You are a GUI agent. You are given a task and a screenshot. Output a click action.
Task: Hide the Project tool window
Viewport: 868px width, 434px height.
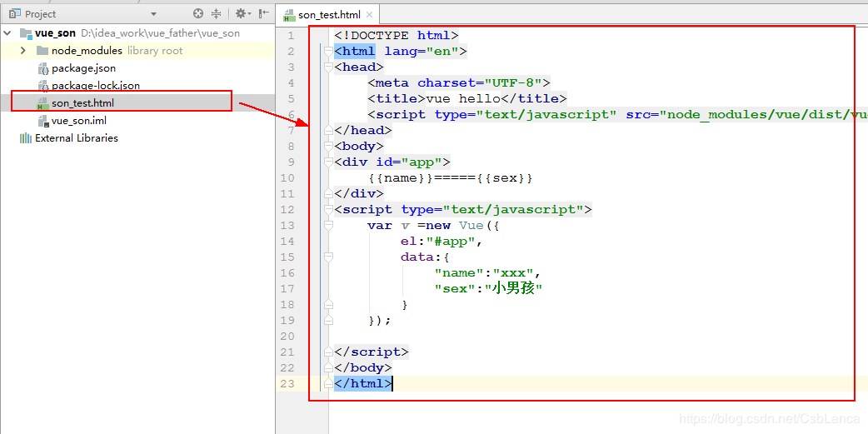[264, 13]
